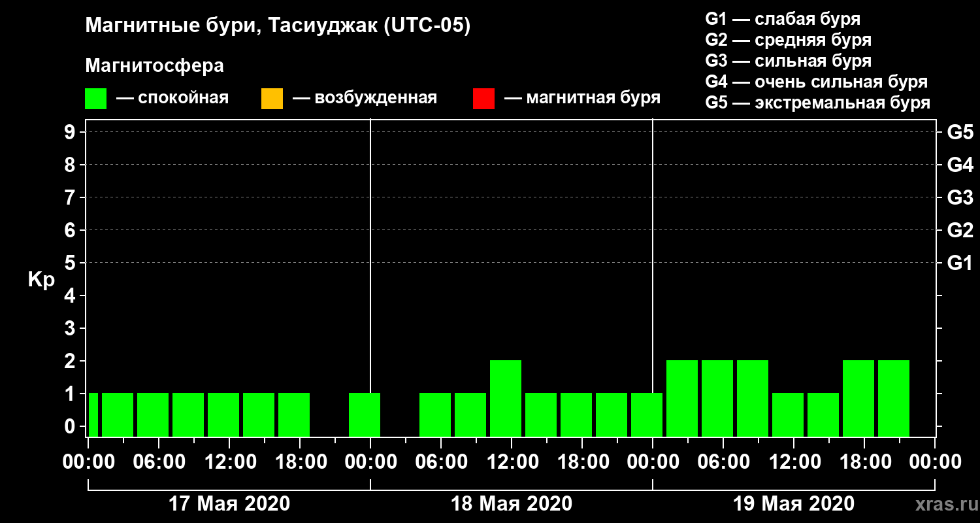Click the '— спокойная' legend label
This screenshot has width=980, height=523.
point(172,98)
